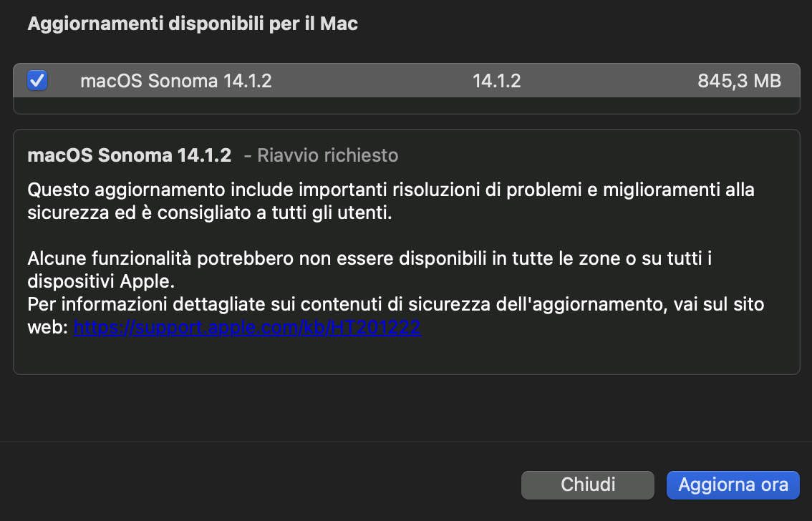Uncheck the macOS Sonoma 14.1.2 update checkbox
Image resolution: width=812 pixels, height=521 pixels.
(x=37, y=80)
